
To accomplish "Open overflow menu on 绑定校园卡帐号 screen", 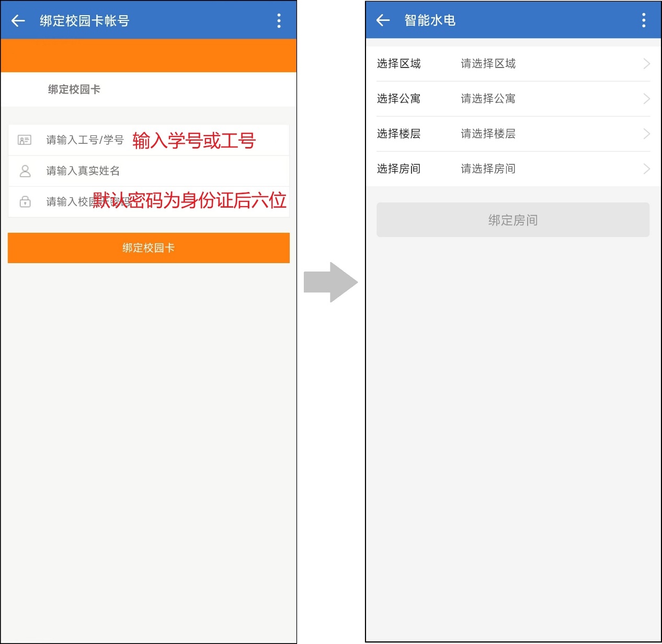I will tap(279, 21).
